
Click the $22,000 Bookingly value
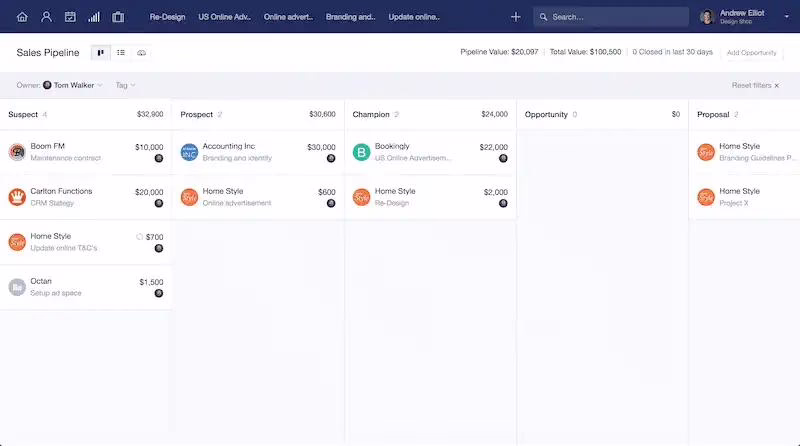point(493,147)
